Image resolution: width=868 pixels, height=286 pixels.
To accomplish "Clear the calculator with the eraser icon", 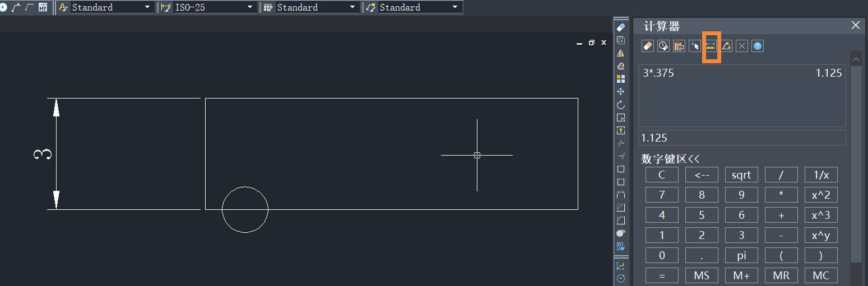I will coord(647,46).
